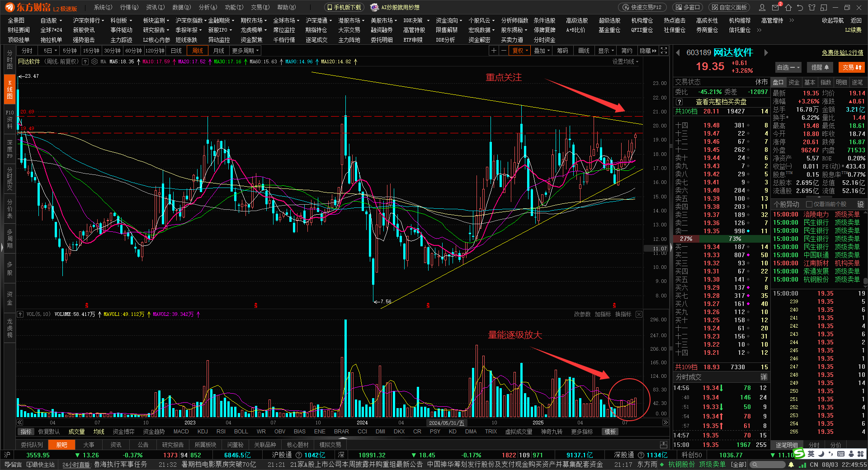
Task: Open the 复权 dropdown
Action: [520, 51]
